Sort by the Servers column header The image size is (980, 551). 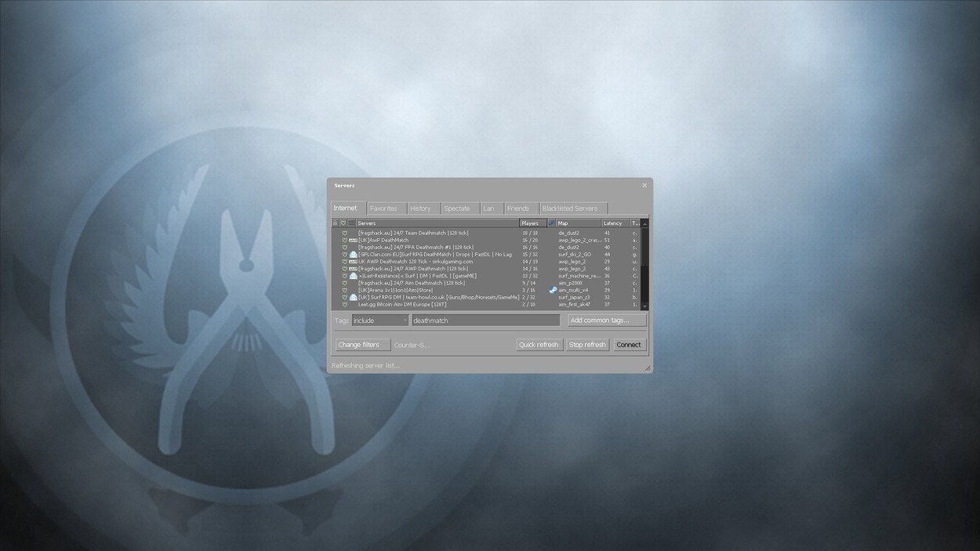click(437, 223)
